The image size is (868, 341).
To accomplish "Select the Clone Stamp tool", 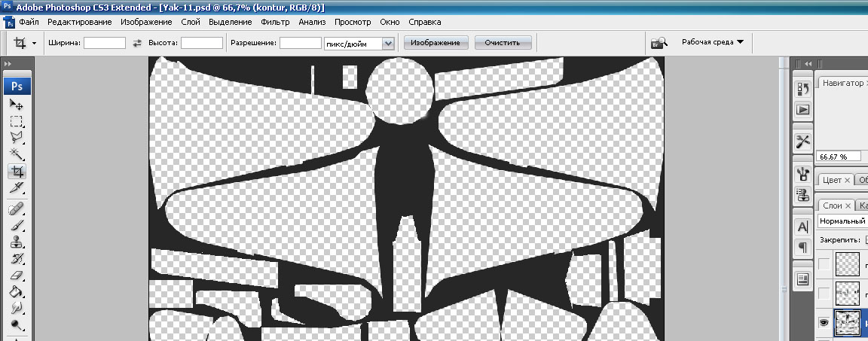I will [x=17, y=242].
